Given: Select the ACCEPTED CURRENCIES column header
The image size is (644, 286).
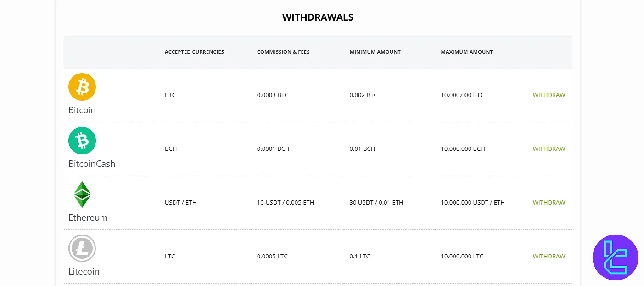Looking at the screenshot, I should [194, 52].
